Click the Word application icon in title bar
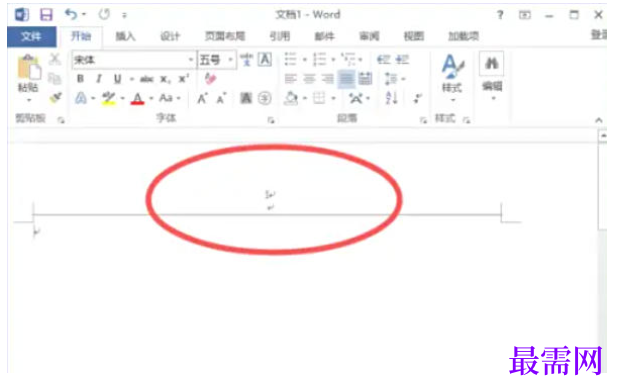This screenshot has width=621, height=392. [22, 15]
